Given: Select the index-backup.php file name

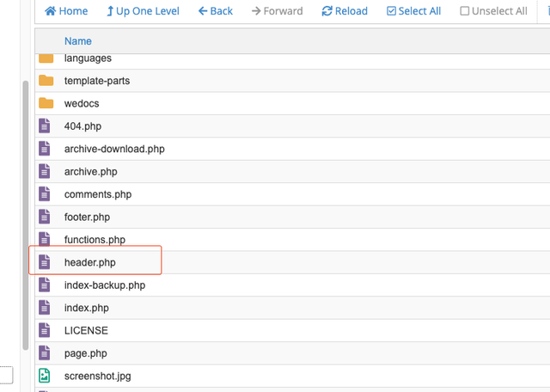Looking at the screenshot, I should (105, 285).
